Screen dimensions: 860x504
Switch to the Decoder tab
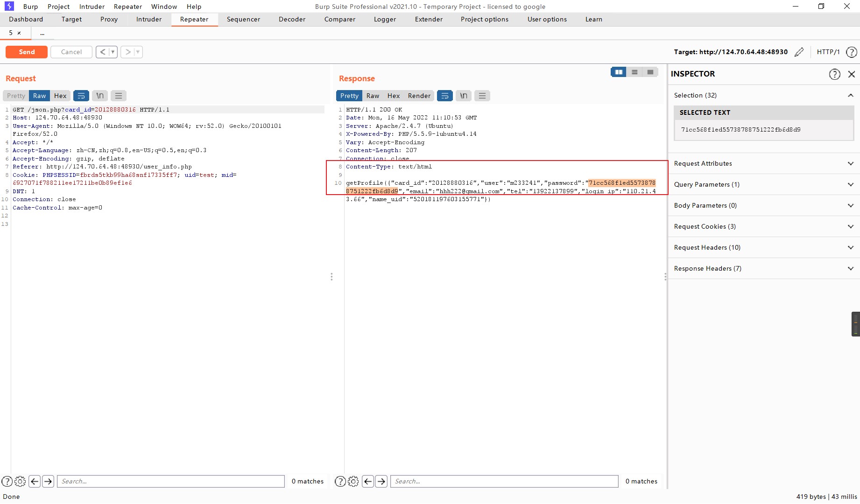(x=292, y=19)
